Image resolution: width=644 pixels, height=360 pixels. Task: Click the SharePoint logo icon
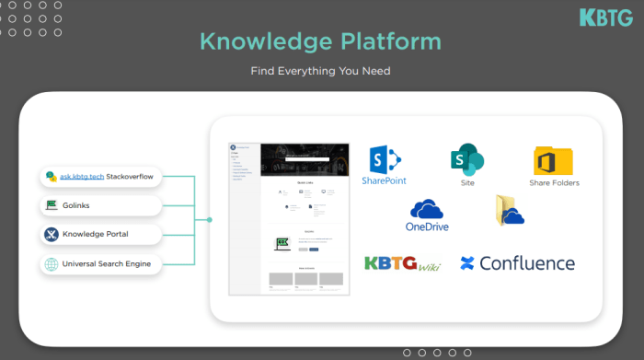[x=385, y=159]
